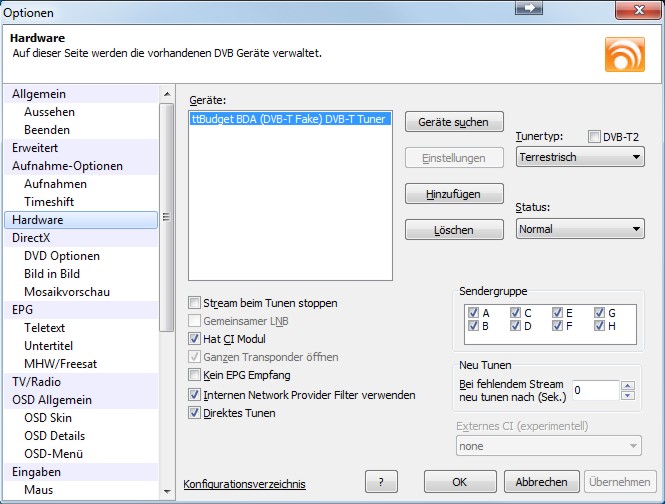This screenshot has height=504, width=665.
Task: Uncheck Sendergruppe A checkbox
Action: (473, 312)
